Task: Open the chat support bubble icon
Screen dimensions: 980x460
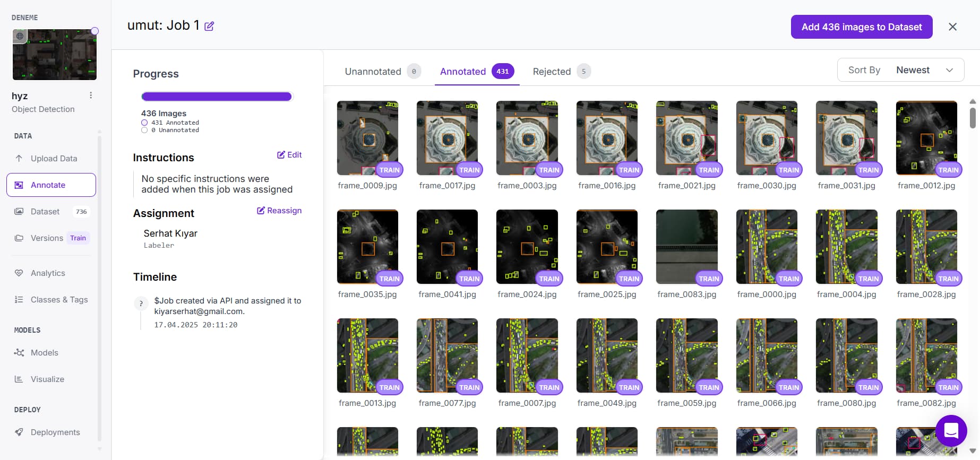Action: pos(951,430)
